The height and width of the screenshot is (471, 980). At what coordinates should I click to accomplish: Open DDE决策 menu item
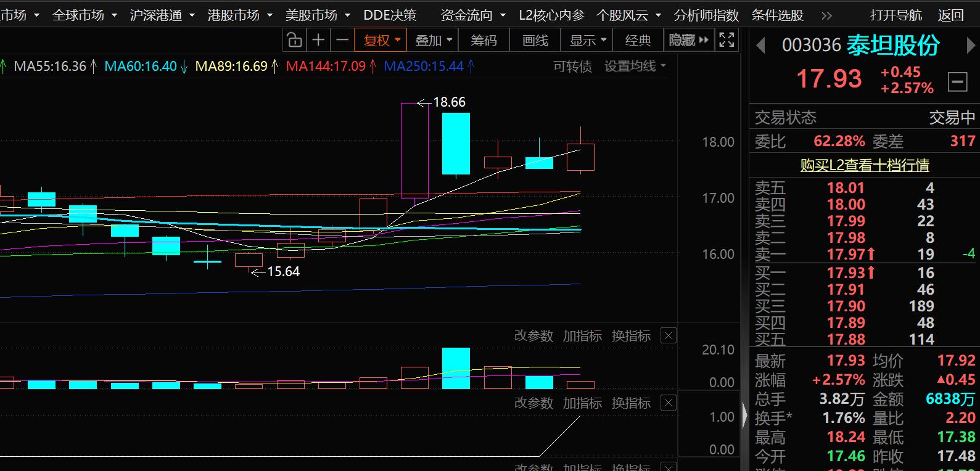point(390,15)
